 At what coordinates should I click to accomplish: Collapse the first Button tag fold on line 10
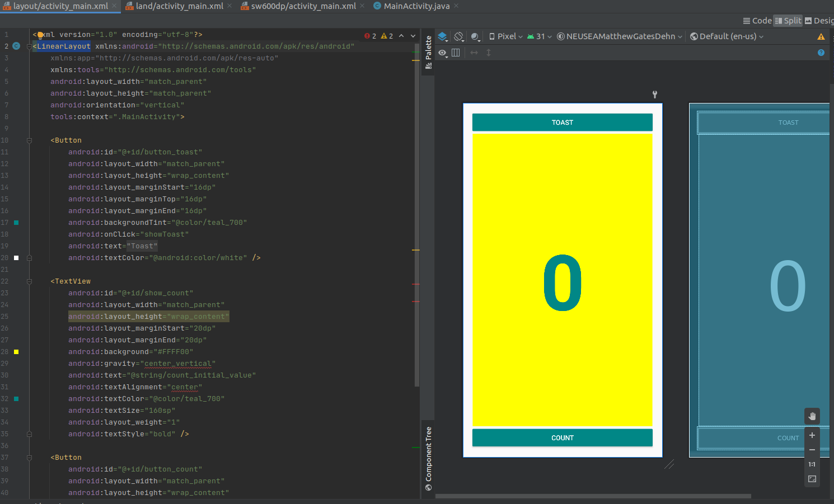[29, 140]
